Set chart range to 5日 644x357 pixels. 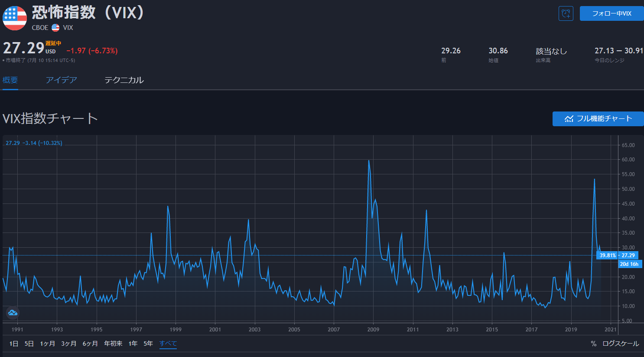tap(29, 344)
